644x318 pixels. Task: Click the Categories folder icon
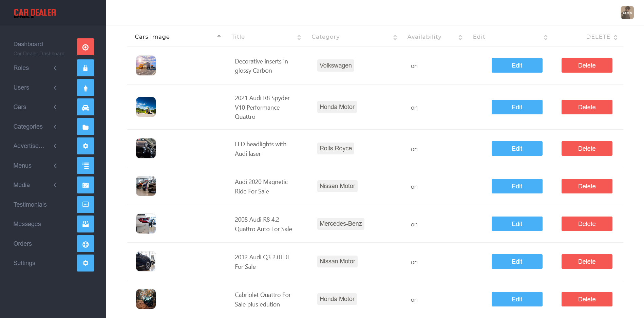pyautogui.click(x=86, y=127)
